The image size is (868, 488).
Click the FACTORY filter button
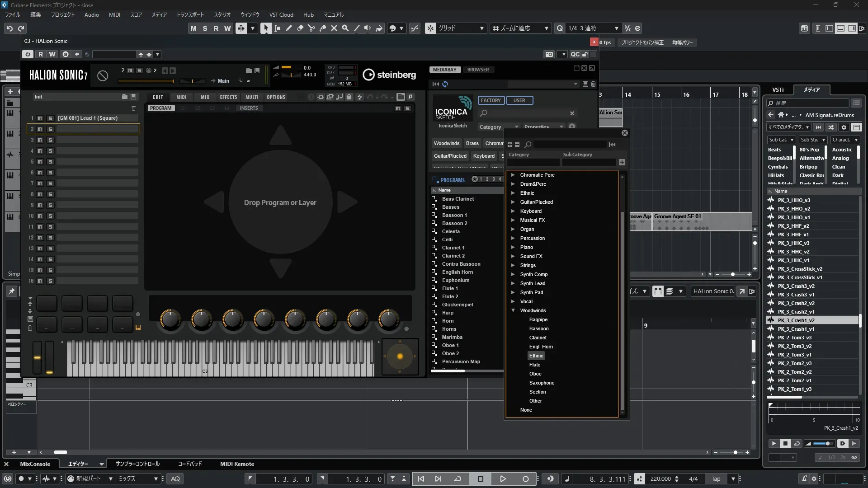click(491, 100)
